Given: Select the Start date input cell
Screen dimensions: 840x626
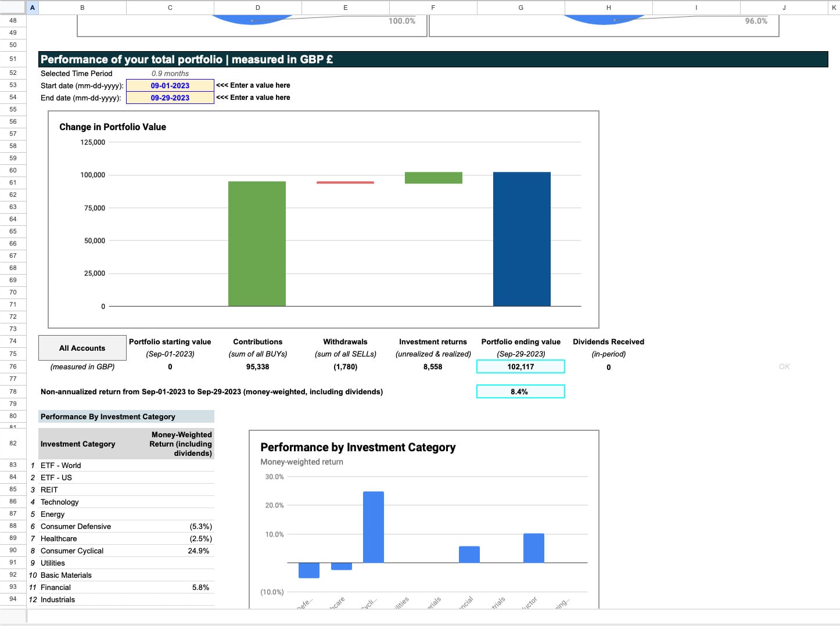Looking at the screenshot, I should pos(170,85).
